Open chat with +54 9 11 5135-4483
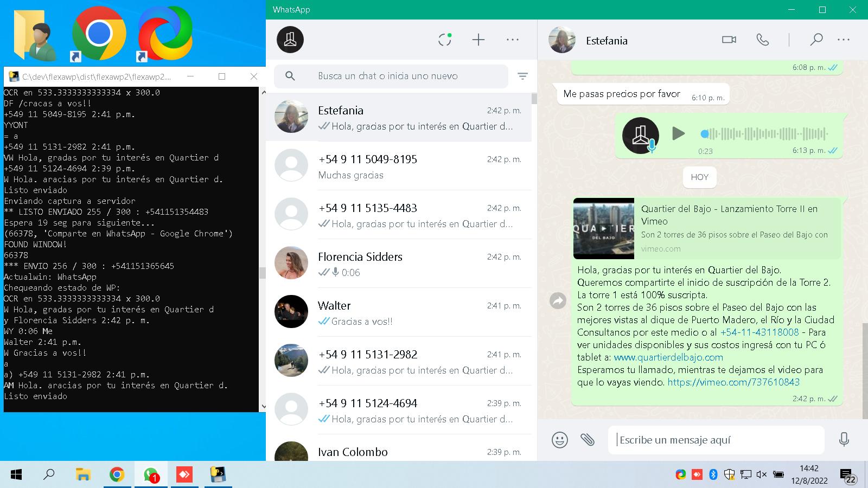 click(x=399, y=215)
